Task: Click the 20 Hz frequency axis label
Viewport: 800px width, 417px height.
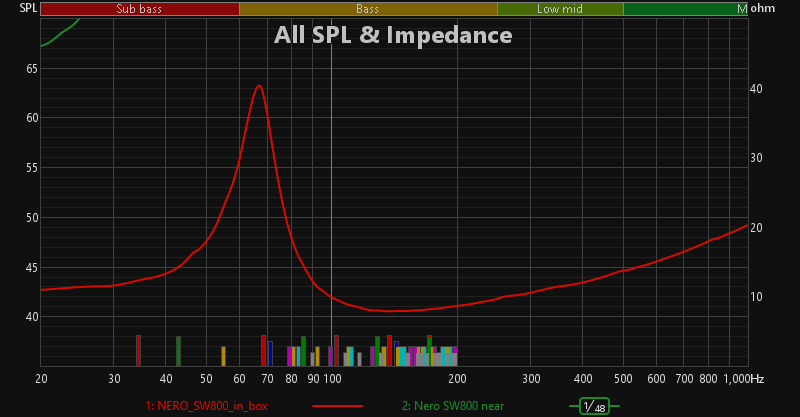Action: pos(41,379)
